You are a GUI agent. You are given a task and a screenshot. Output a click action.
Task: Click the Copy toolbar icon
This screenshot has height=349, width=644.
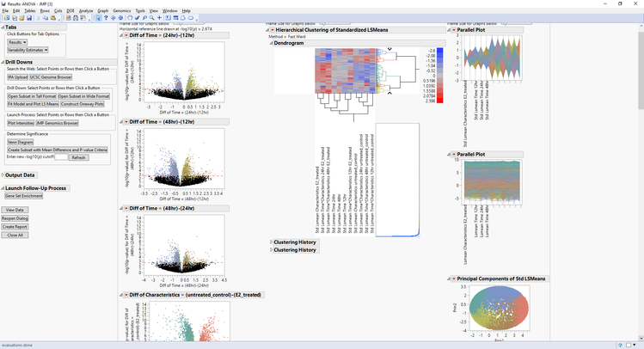click(46, 18)
